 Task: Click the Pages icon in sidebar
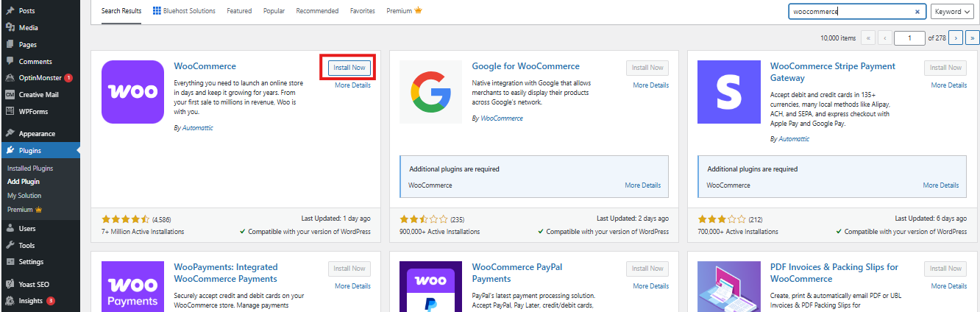point(10,45)
